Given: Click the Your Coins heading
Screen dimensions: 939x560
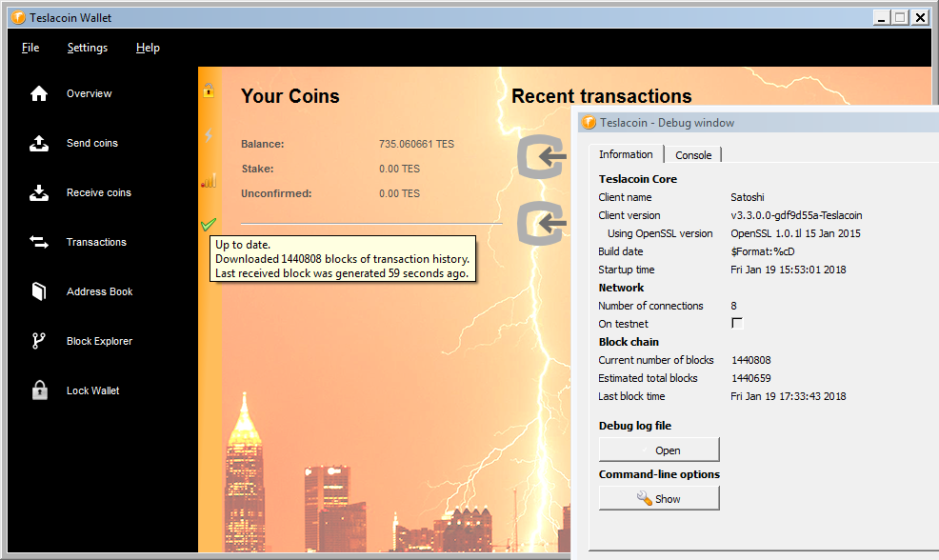Looking at the screenshot, I should [290, 96].
